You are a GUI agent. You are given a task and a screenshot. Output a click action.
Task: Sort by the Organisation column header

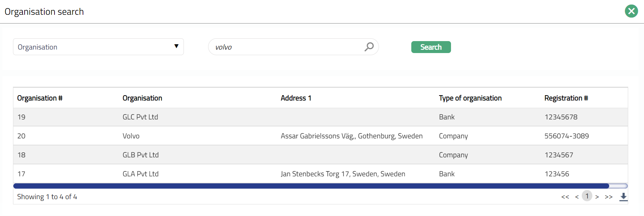tap(142, 98)
